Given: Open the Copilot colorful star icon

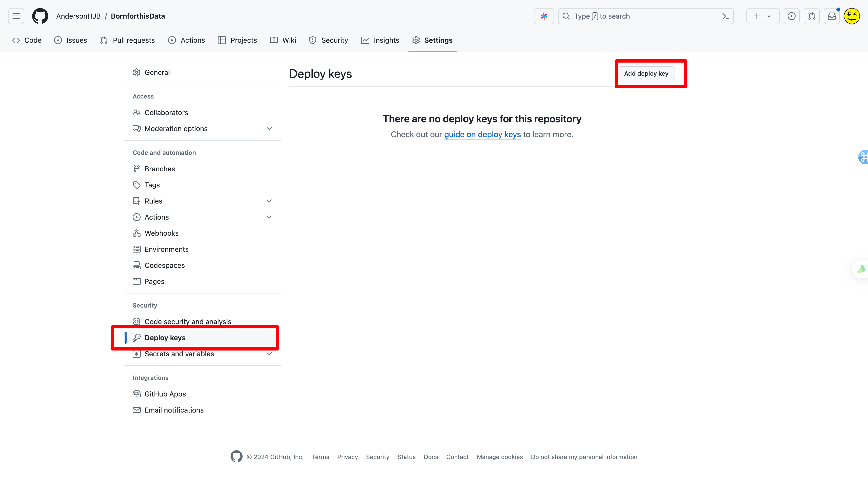Looking at the screenshot, I should coord(544,16).
